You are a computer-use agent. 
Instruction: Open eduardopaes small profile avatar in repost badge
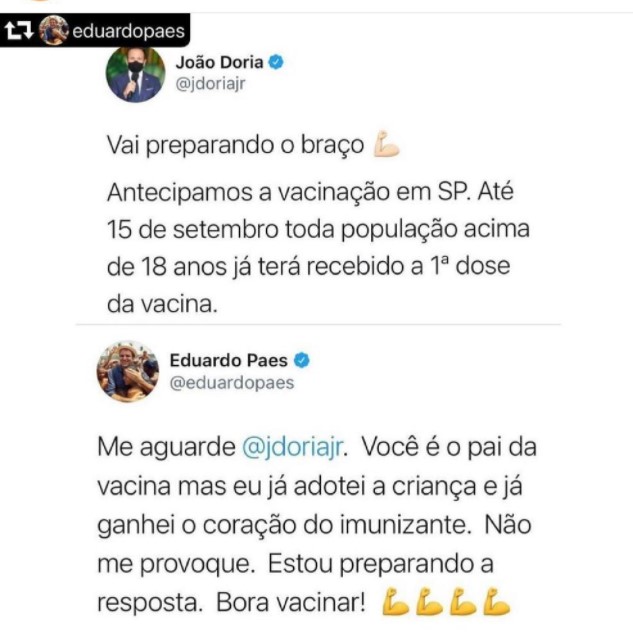click(54, 30)
